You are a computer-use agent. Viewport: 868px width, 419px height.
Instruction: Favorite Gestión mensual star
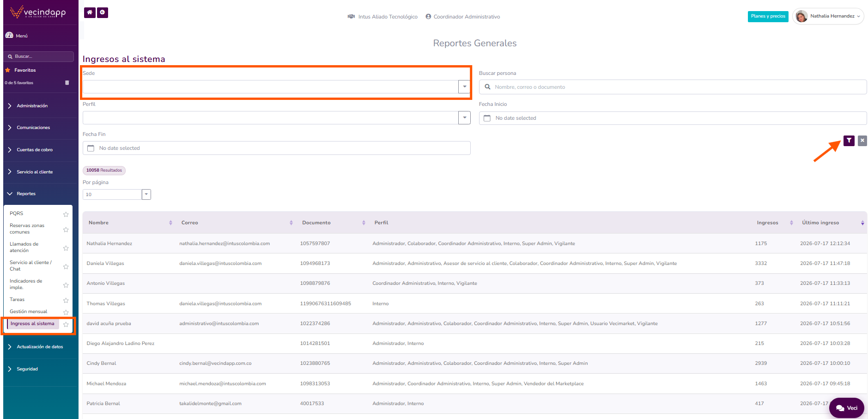click(66, 312)
